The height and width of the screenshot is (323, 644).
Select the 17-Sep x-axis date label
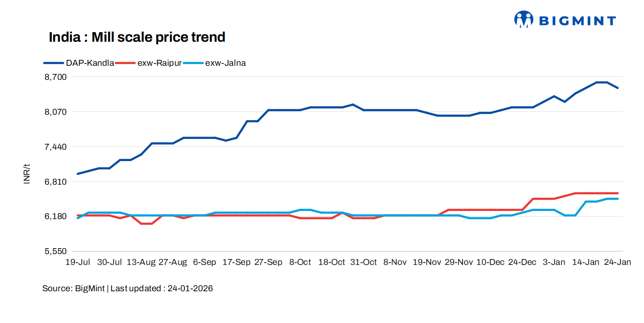(x=236, y=262)
